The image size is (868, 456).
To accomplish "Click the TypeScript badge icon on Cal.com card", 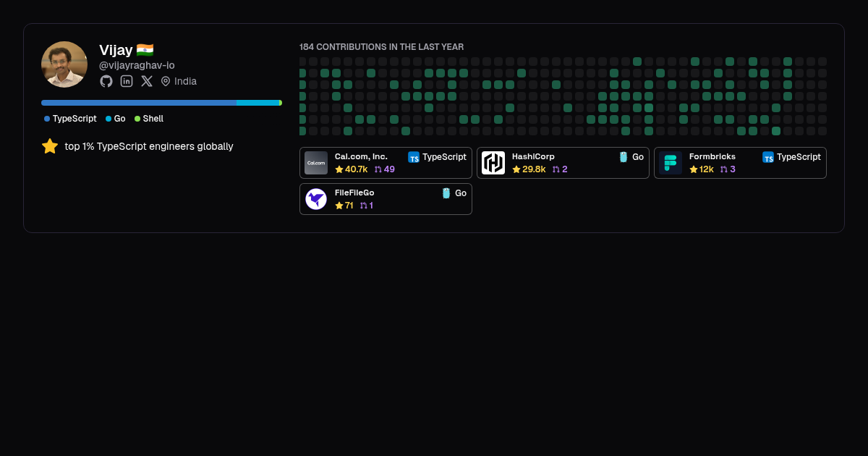I will click(414, 157).
